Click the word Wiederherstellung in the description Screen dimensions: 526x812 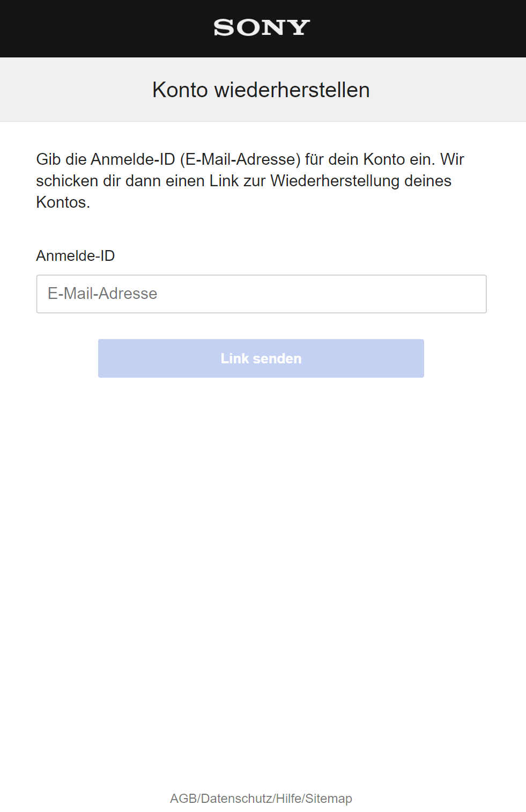[x=335, y=181]
